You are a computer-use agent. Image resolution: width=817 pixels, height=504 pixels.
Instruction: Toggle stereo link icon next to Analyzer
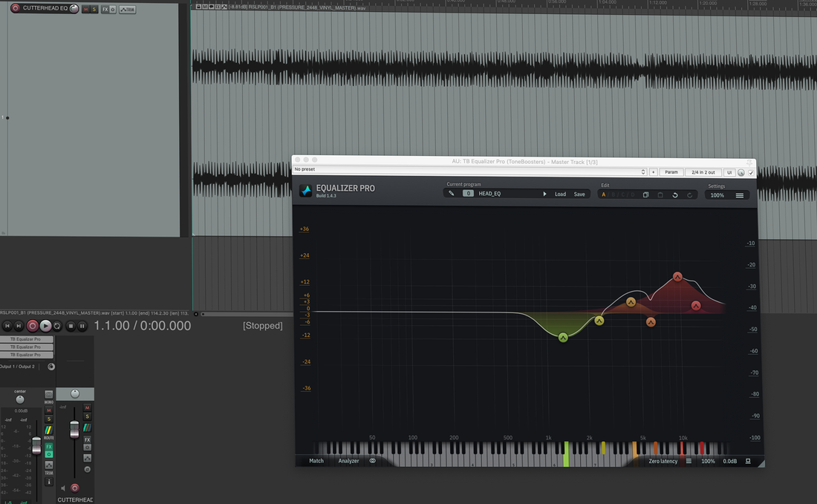373,461
